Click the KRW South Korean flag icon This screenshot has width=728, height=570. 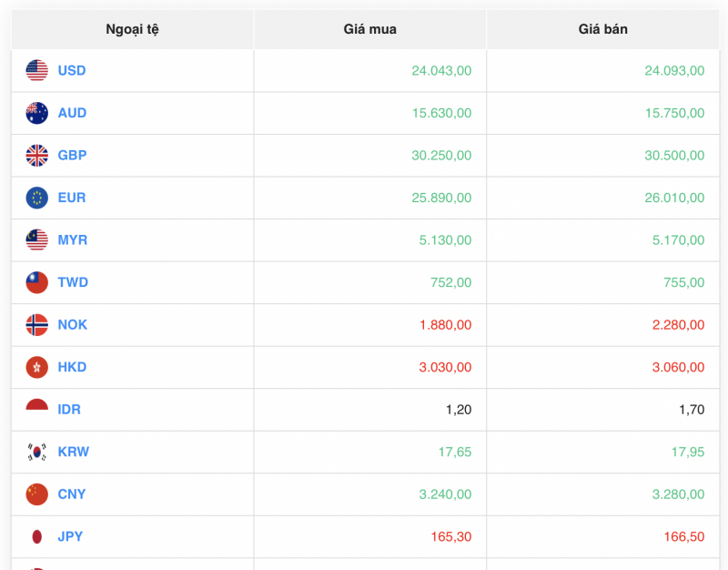coord(36,452)
